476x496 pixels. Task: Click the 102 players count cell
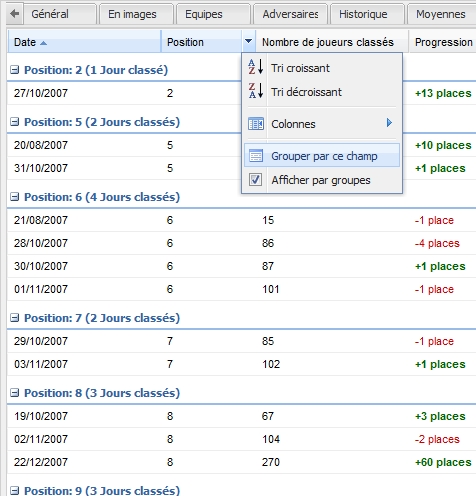click(x=271, y=364)
